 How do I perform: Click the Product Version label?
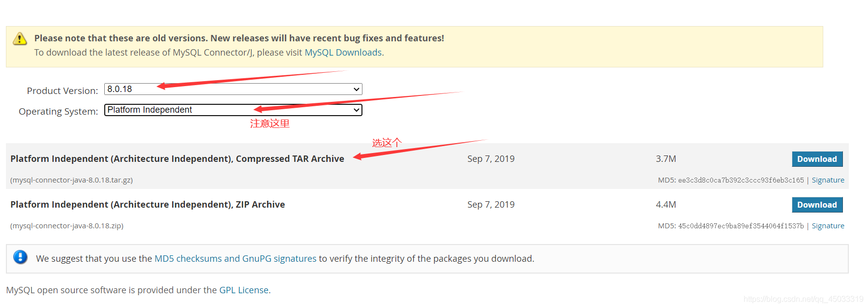[62, 91]
